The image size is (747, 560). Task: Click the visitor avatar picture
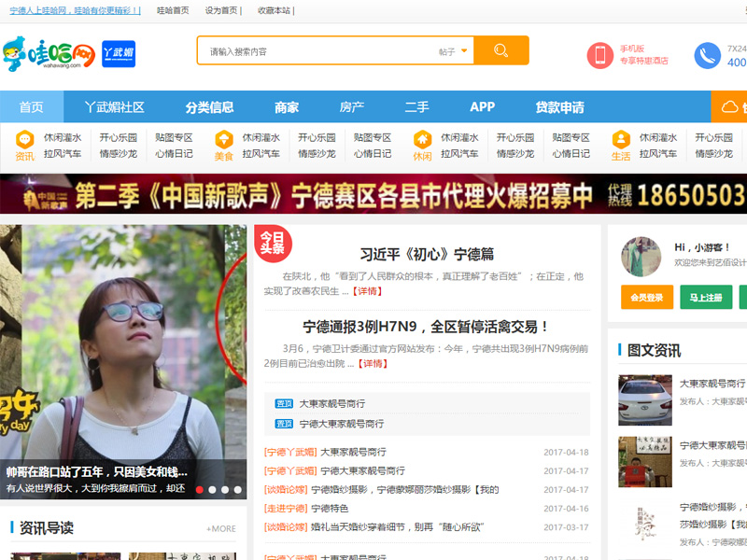641,257
